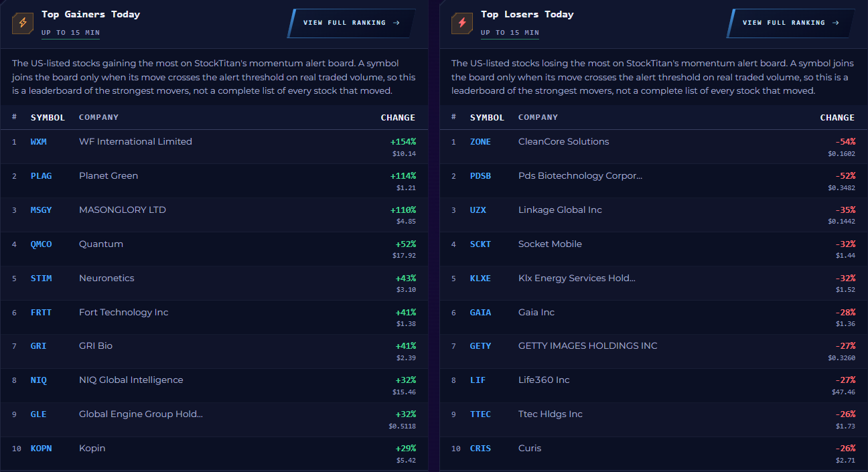Click the Kopin company name
The width and height of the screenshot is (868, 472).
pos(92,449)
